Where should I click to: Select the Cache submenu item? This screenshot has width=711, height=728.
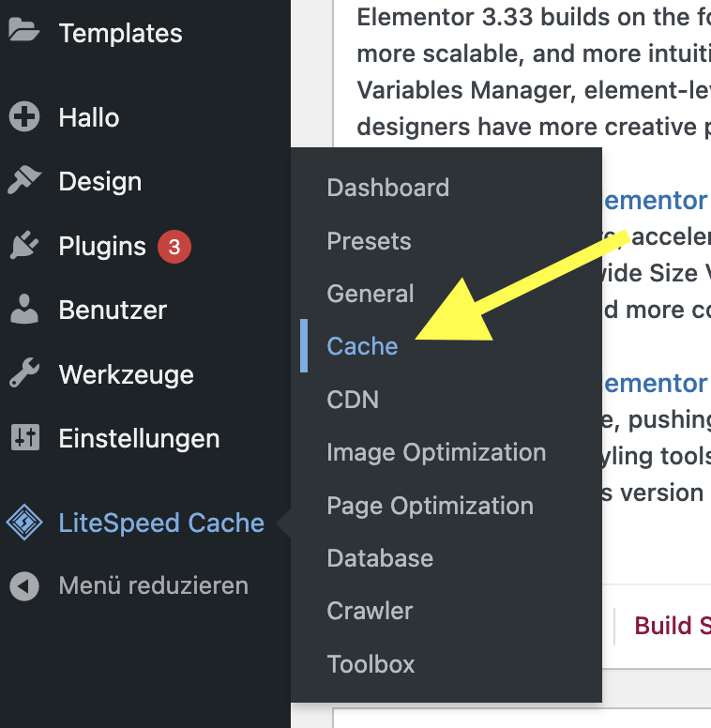pyautogui.click(x=362, y=346)
